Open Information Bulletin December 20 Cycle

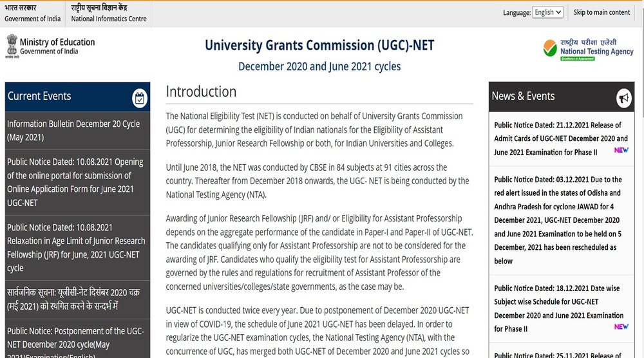[x=73, y=131]
